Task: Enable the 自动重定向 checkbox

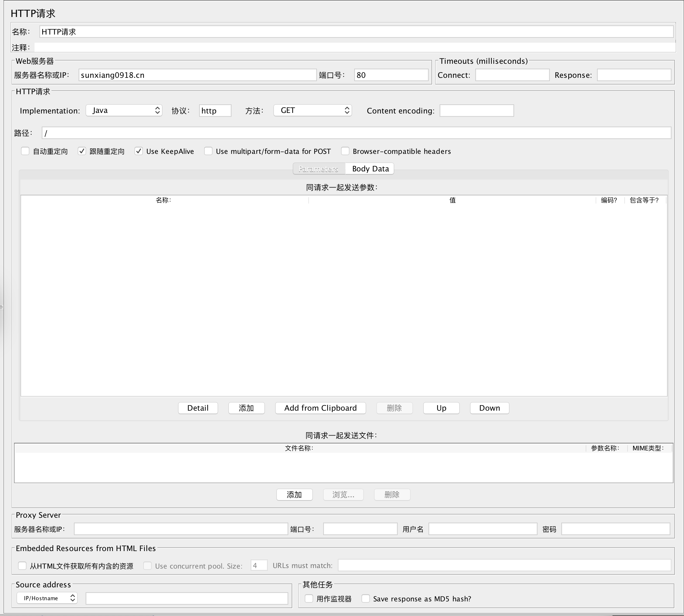Action: click(25, 151)
